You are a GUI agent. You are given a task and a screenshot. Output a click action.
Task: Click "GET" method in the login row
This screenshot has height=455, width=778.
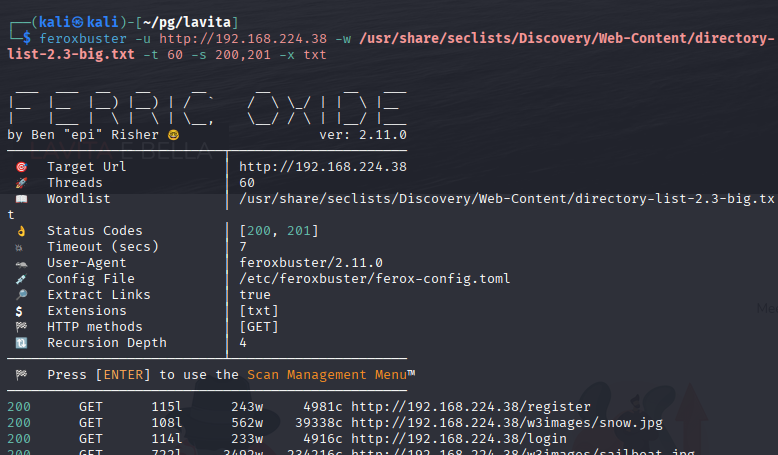coord(91,439)
